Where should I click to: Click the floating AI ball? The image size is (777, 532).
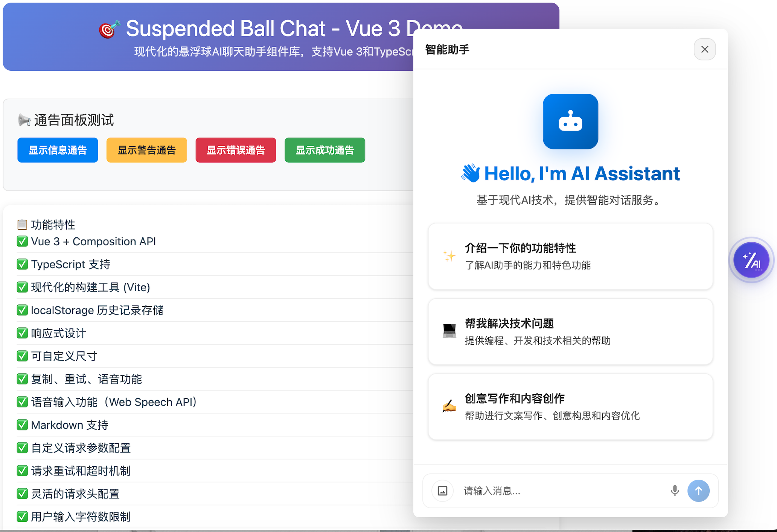click(x=751, y=260)
